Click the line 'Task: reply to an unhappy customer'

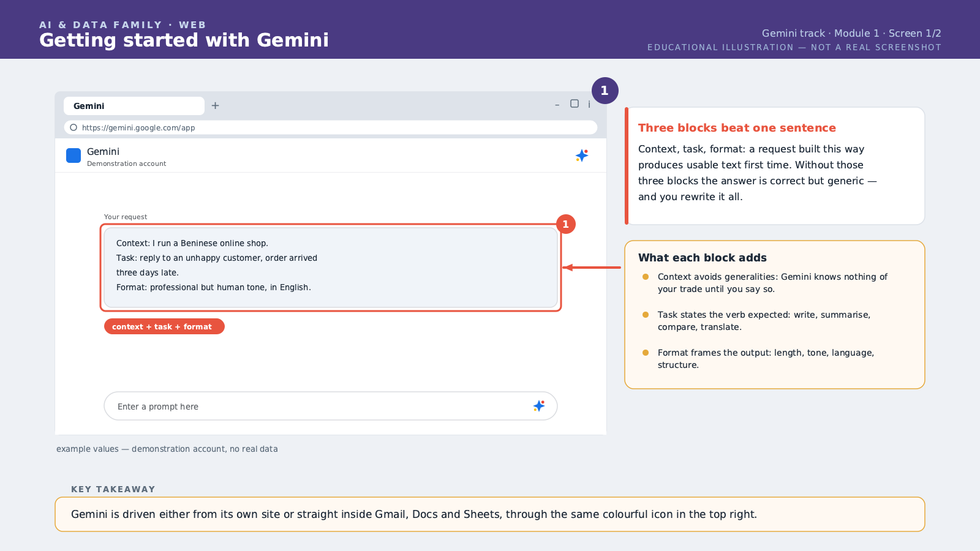(x=217, y=258)
